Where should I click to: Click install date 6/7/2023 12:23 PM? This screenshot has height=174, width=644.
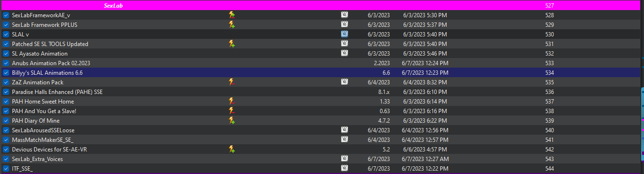pyautogui.click(x=426, y=73)
